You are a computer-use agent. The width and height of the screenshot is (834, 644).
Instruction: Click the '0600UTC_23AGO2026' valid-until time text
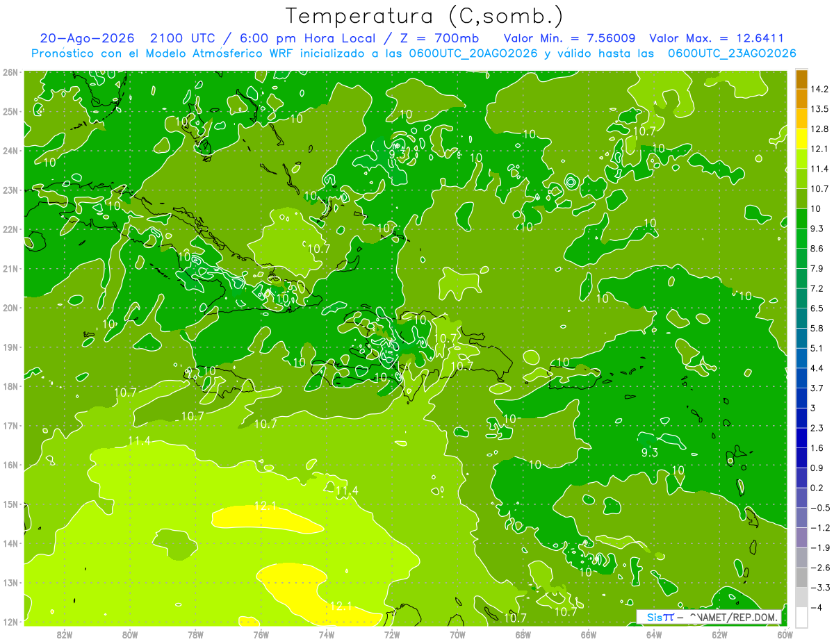tap(732, 53)
